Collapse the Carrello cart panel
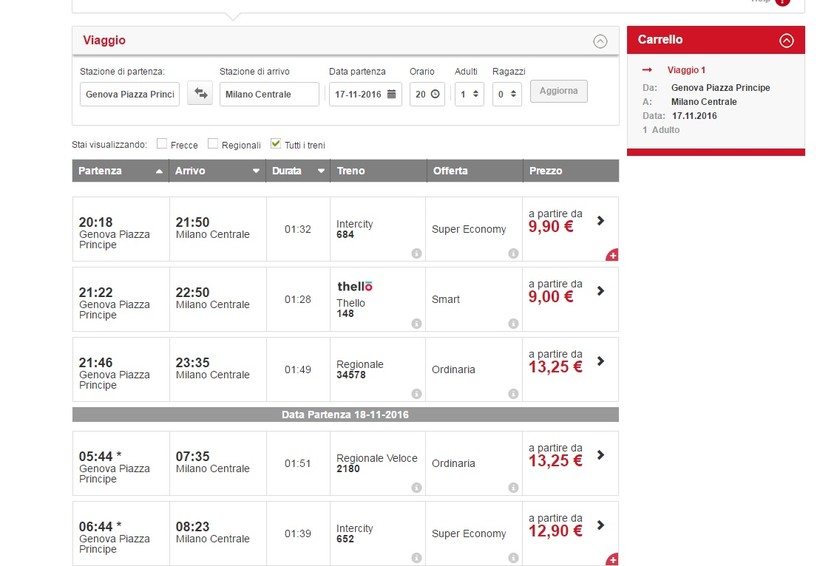This screenshot has width=820, height=566. (786, 41)
